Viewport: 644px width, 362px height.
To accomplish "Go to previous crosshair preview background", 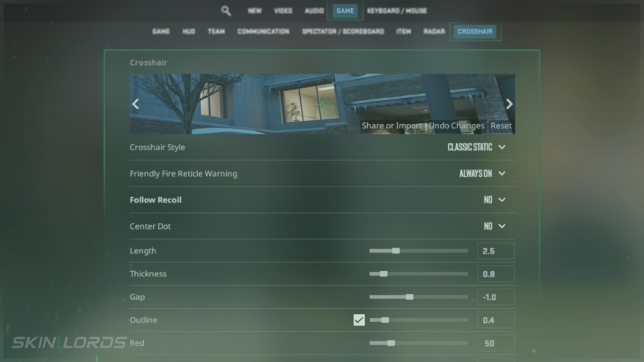I will 135,104.
